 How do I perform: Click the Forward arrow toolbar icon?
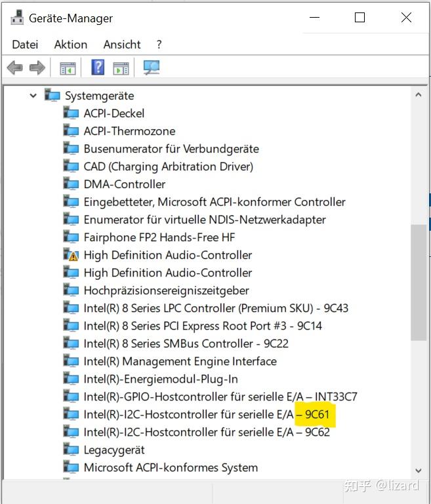[x=37, y=68]
